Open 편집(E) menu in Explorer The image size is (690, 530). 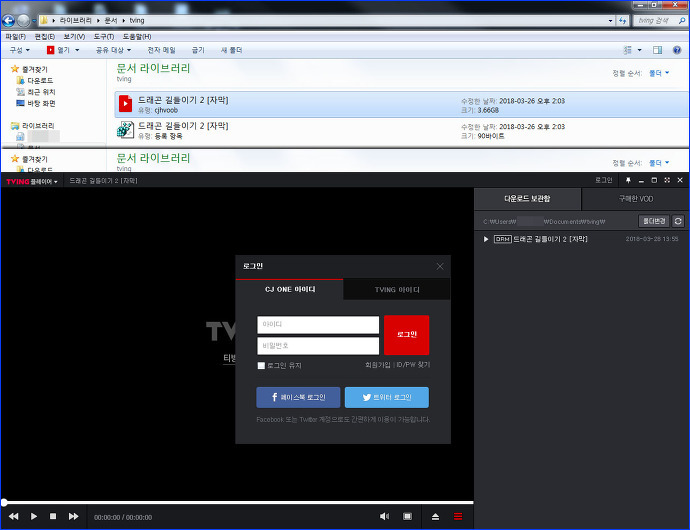[x=44, y=37]
